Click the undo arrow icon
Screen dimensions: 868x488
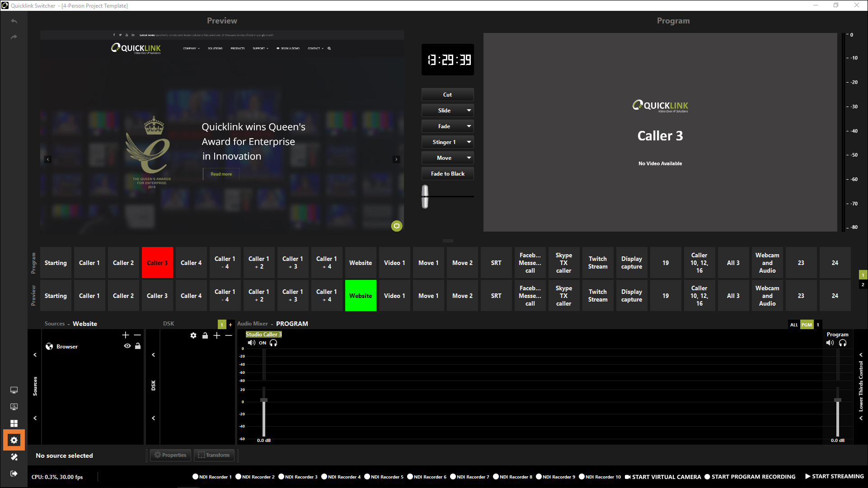14,21
